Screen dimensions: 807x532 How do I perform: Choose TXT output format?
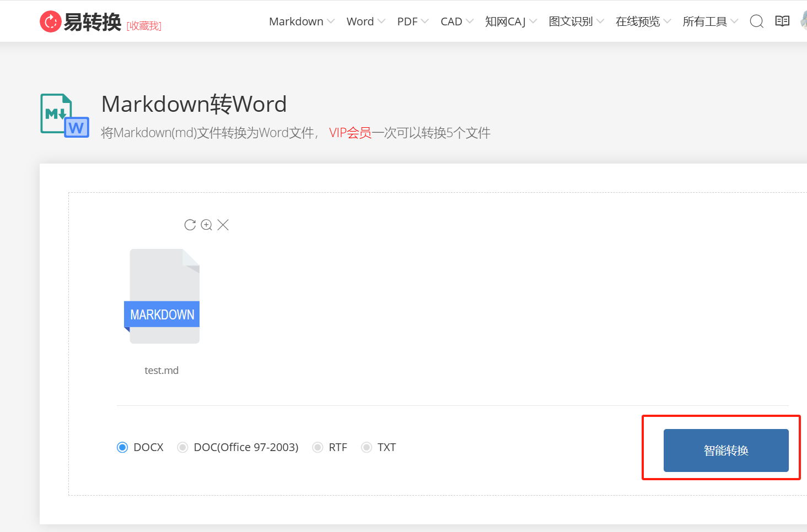(366, 447)
